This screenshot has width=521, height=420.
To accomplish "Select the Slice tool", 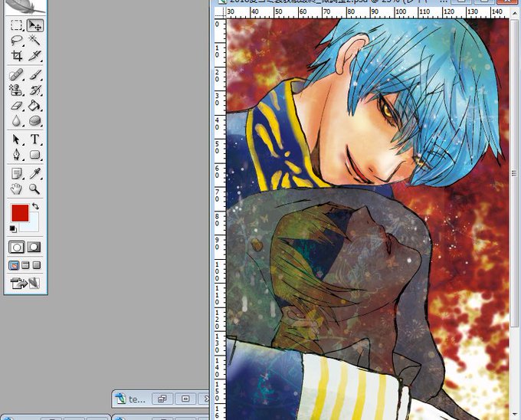I will click(35, 55).
